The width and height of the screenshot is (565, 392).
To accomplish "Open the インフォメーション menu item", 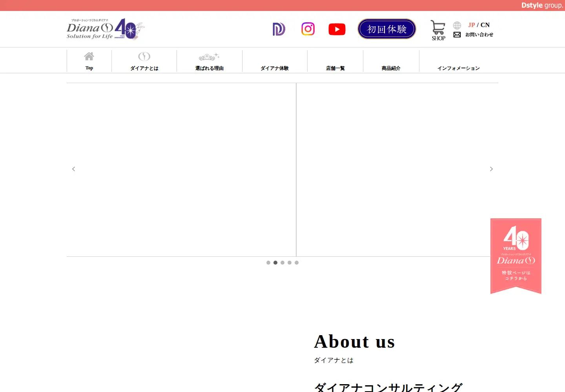I will (459, 61).
